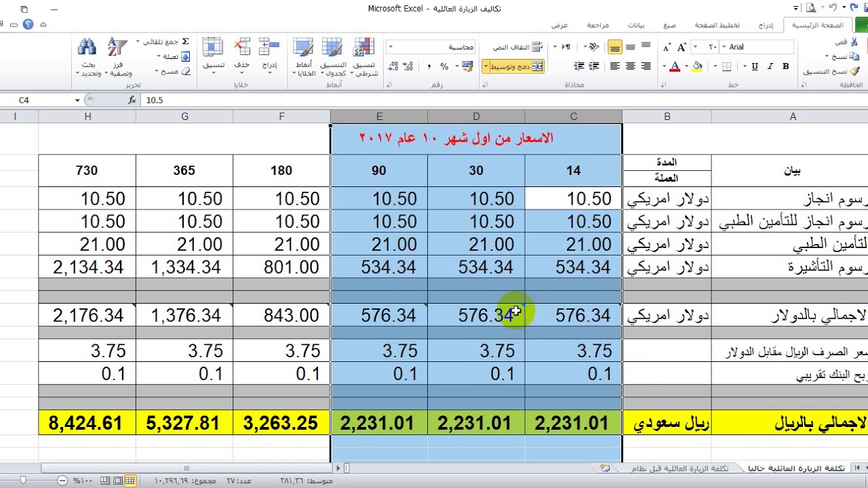The image size is (868, 488).
Task: Click Format cells (تنسيق) icon
Action: 214,47
